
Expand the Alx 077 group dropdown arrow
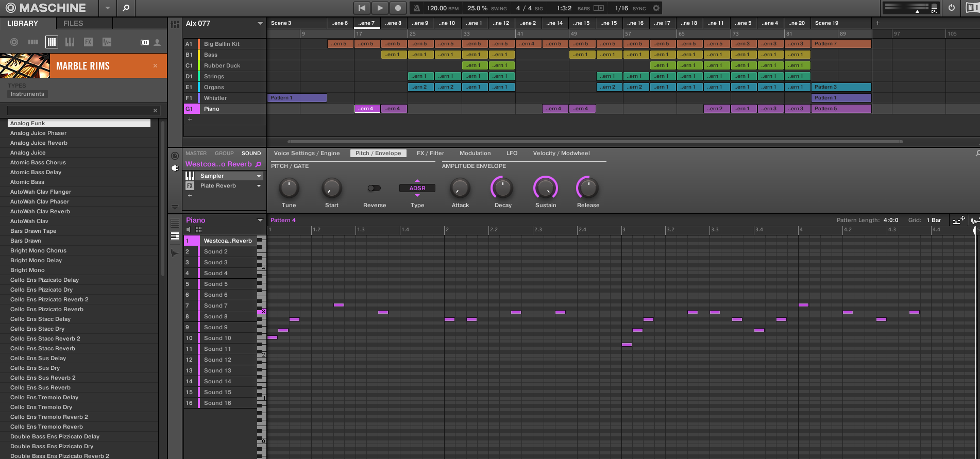[x=260, y=24]
